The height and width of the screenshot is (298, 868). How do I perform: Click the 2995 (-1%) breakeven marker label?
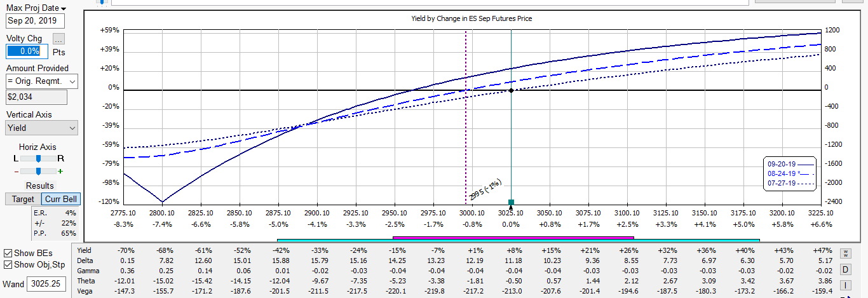(485, 189)
